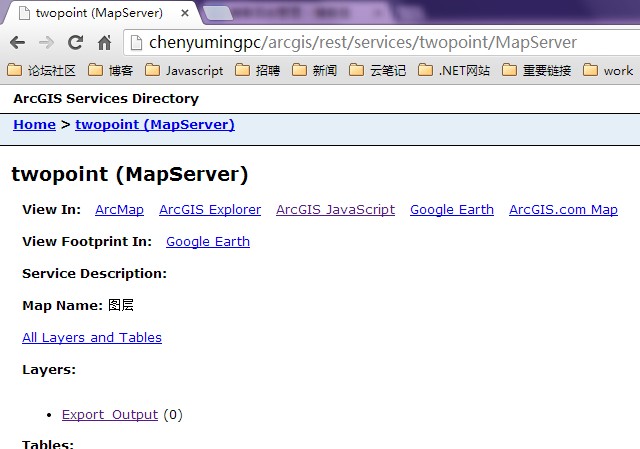Click the Home breadcrumb link
The image size is (640, 449).
pyautogui.click(x=34, y=124)
